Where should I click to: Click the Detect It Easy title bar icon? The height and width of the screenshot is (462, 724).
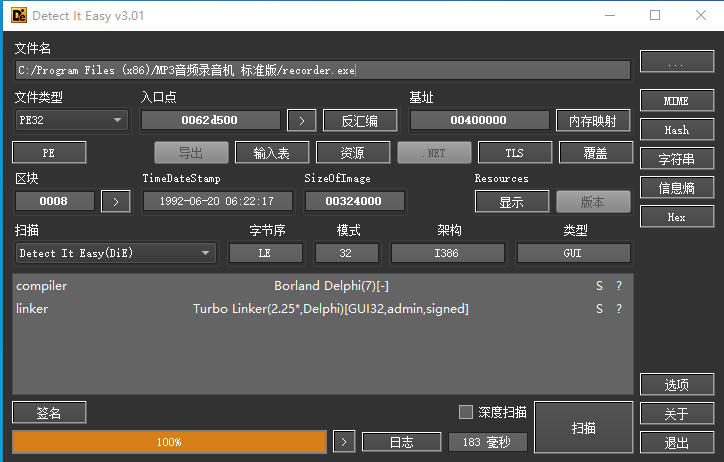19,15
